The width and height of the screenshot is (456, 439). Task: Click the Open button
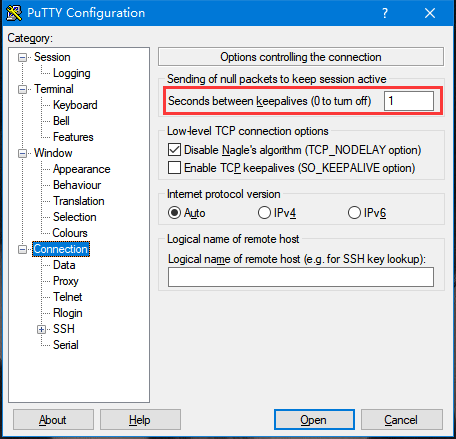tap(314, 420)
